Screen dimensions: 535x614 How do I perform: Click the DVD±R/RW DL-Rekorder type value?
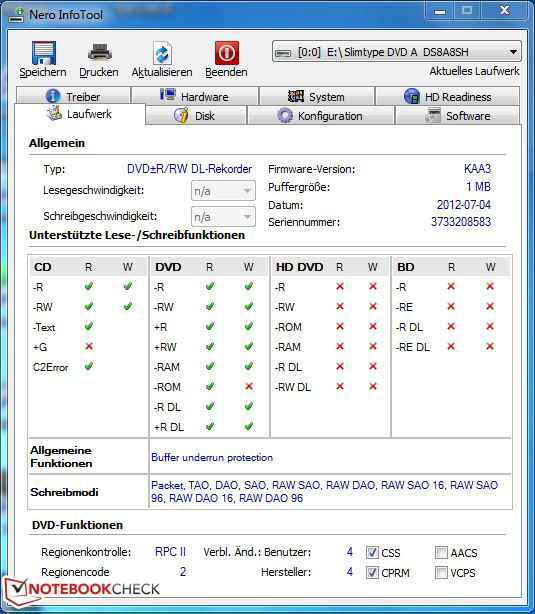point(190,169)
